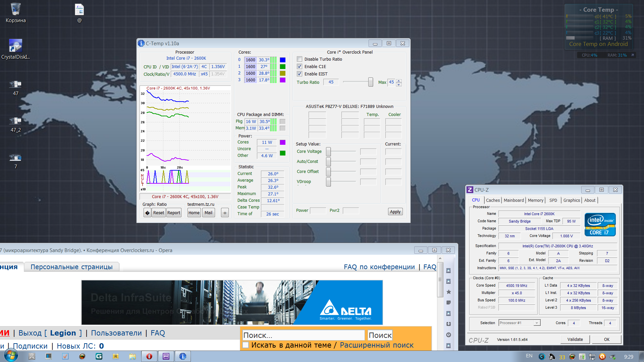
Task: Open the Подписки link in Opera
Action: pyautogui.click(x=30, y=346)
